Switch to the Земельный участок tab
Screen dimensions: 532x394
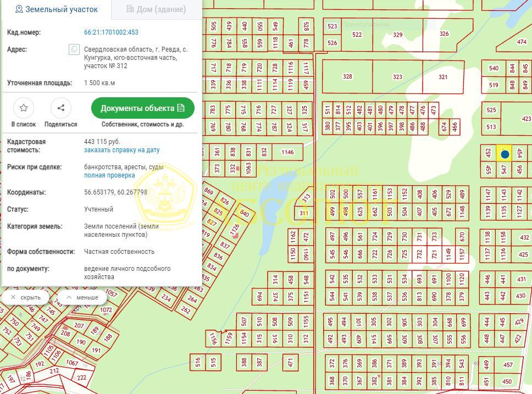(x=57, y=9)
